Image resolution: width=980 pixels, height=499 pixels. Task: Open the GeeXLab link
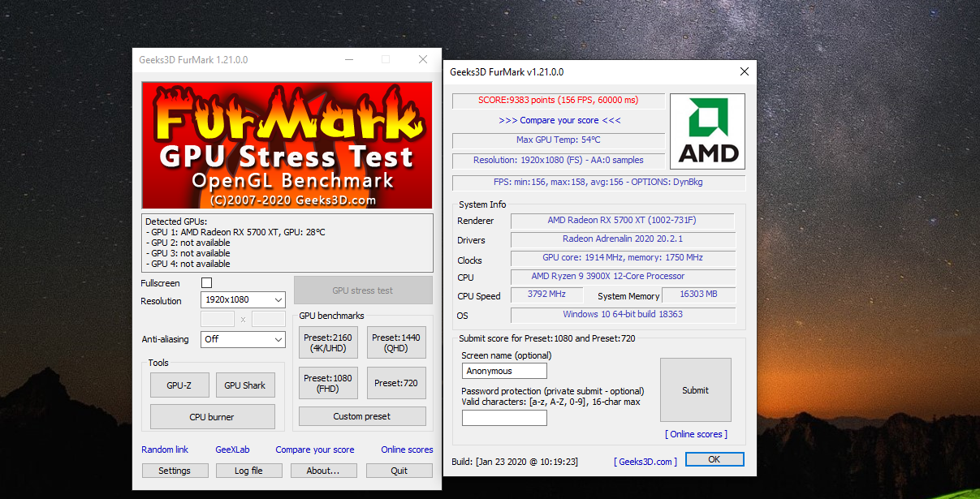coord(232,450)
